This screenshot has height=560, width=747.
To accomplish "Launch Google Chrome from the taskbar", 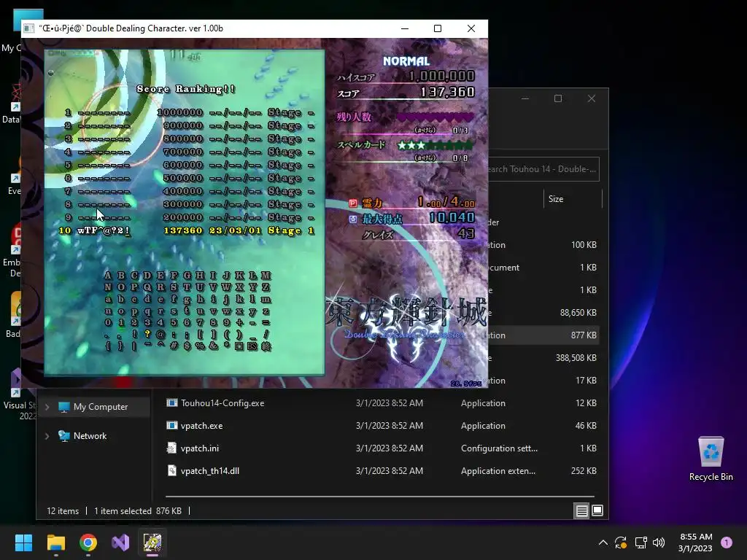I will click(x=88, y=542).
